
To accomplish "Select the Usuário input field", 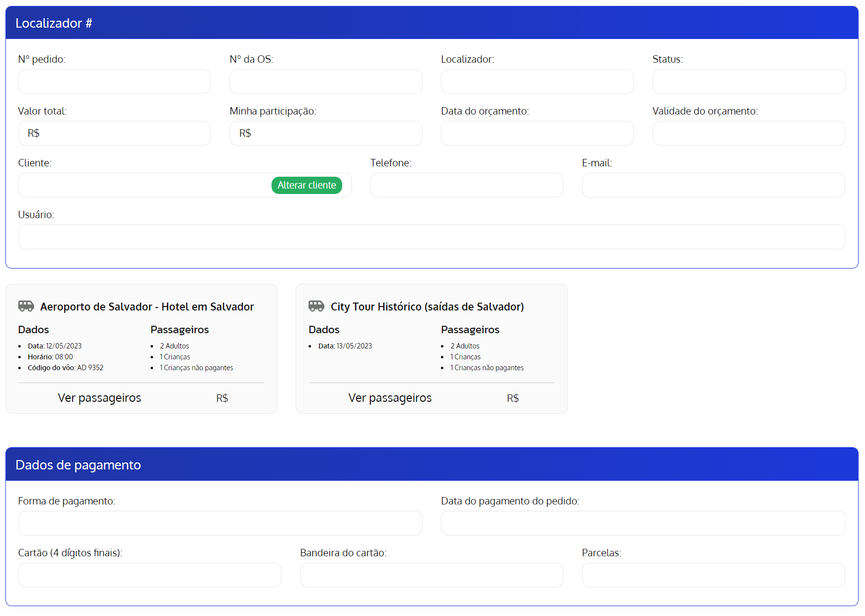I will (x=432, y=237).
